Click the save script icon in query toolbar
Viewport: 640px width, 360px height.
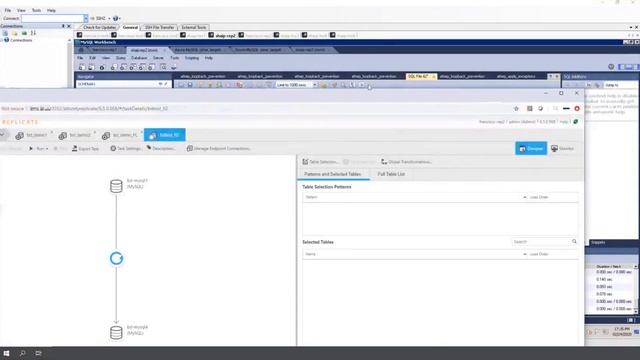(190, 85)
